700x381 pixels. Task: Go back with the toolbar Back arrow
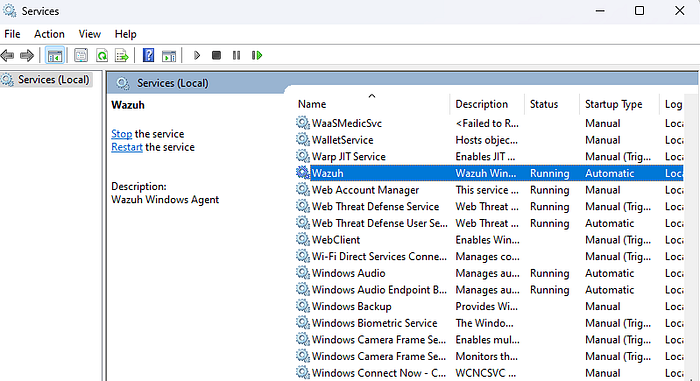coord(8,55)
